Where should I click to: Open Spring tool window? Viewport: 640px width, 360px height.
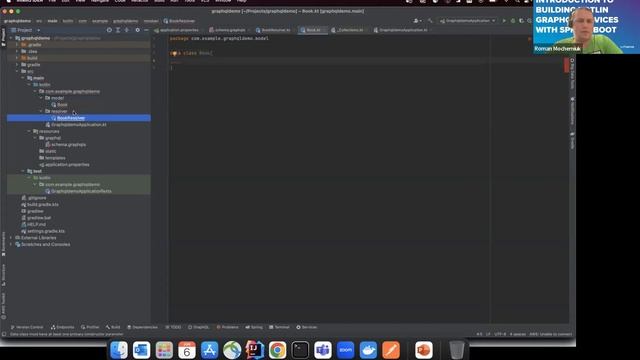(x=254, y=327)
